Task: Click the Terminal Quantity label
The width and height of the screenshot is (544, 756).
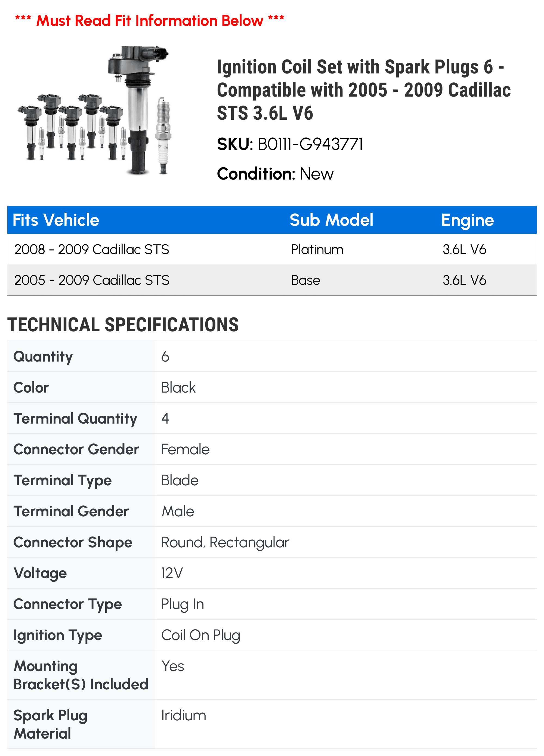Action: (75, 418)
